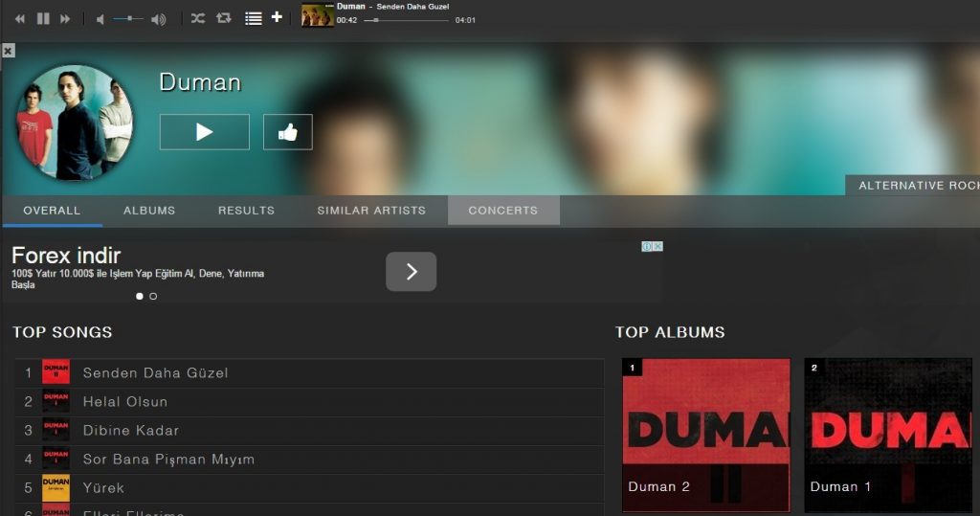
Task: Skip to previous track
Action: pos(20,19)
